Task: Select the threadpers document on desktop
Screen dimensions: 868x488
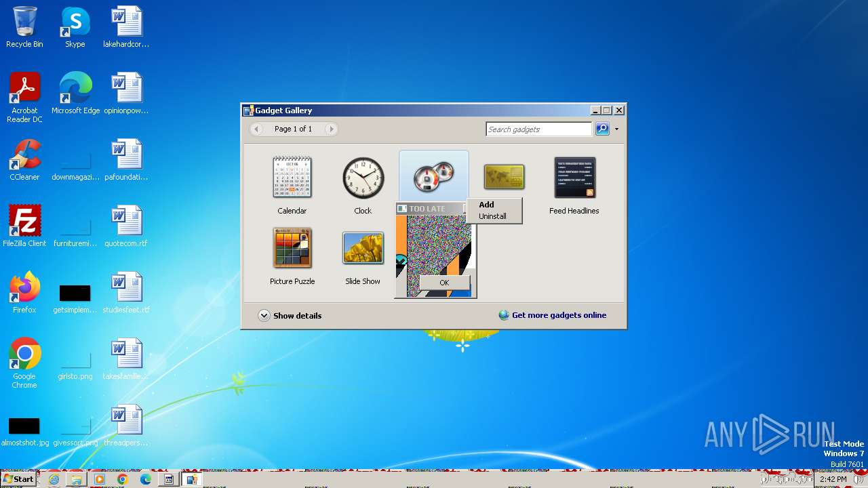Action: [x=126, y=426]
